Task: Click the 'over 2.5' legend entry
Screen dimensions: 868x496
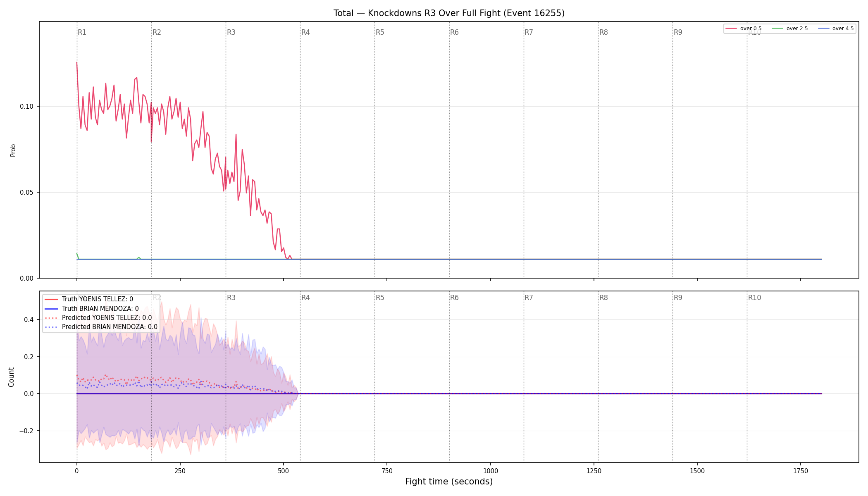Action: point(789,29)
